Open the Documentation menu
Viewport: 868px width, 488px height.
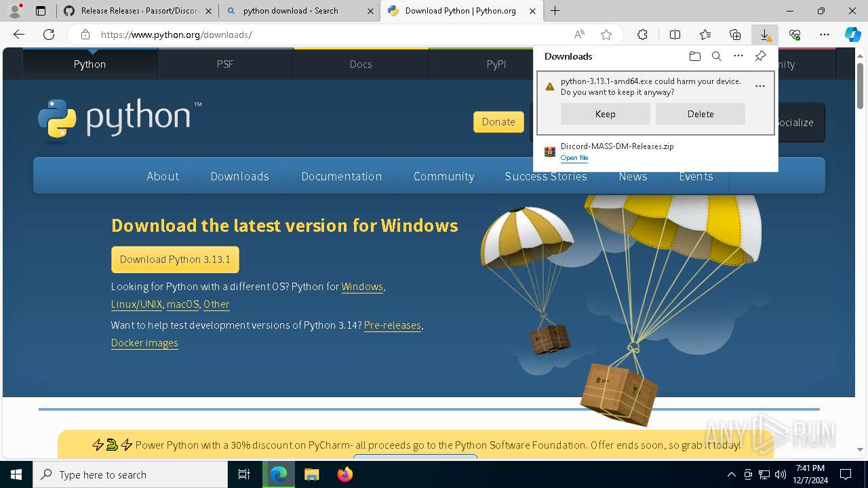(x=342, y=176)
